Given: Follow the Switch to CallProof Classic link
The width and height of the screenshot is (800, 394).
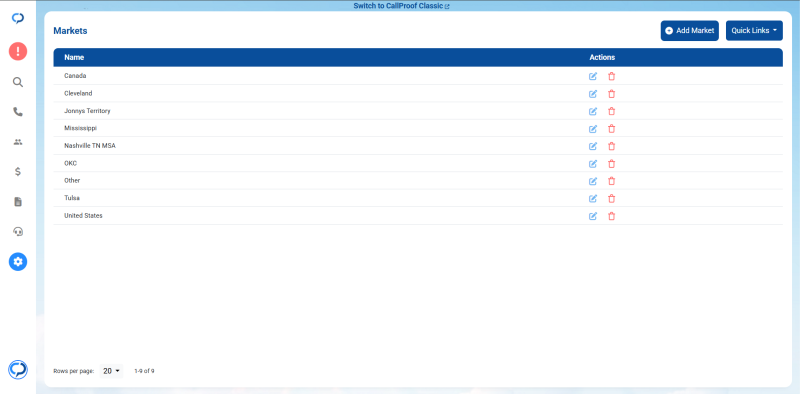Looking at the screenshot, I should (401, 6).
